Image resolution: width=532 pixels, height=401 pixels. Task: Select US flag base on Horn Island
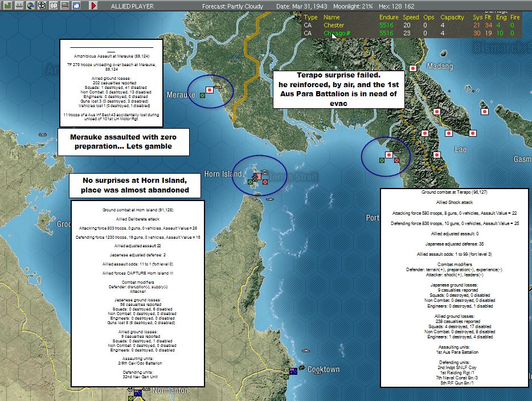(x=257, y=177)
